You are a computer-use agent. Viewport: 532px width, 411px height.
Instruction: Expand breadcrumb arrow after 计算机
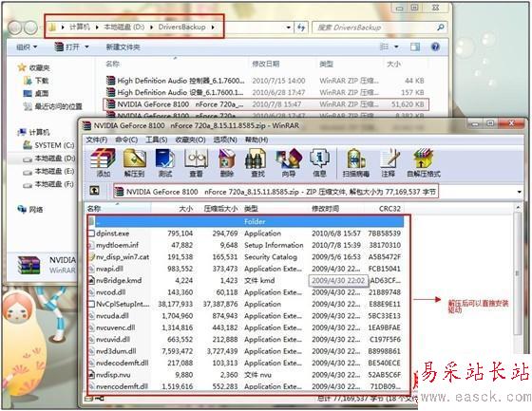[x=97, y=28]
